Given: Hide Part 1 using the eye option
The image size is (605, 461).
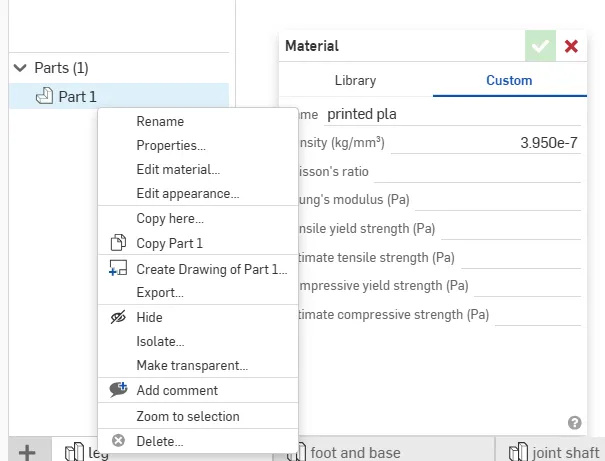Looking at the screenshot, I should pos(149,317).
